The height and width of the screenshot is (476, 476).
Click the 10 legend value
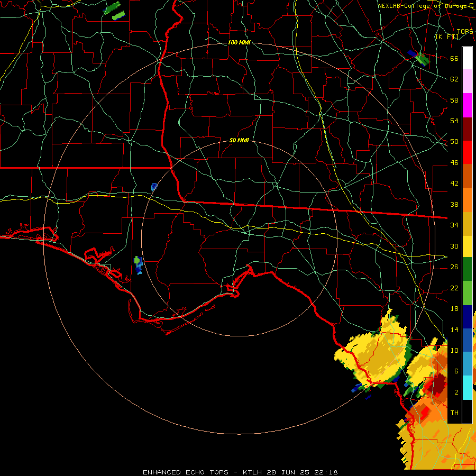click(454, 350)
